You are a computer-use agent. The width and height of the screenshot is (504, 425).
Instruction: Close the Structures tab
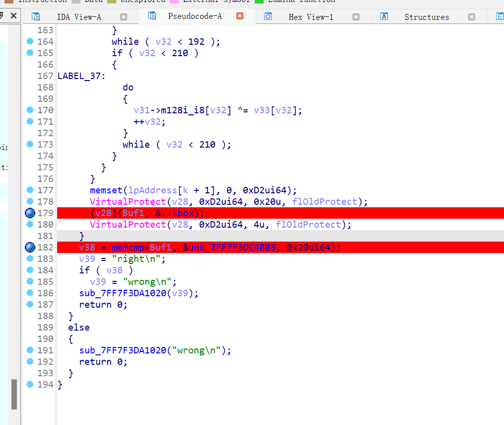point(471,17)
